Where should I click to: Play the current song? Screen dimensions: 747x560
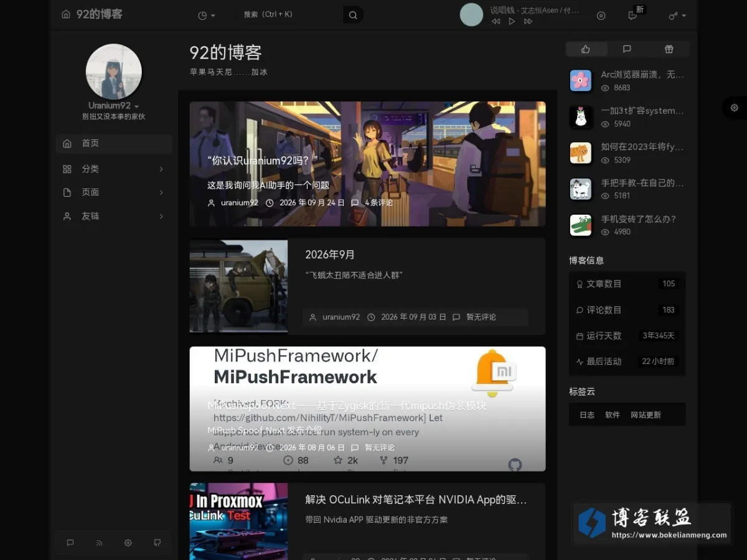pyautogui.click(x=512, y=21)
